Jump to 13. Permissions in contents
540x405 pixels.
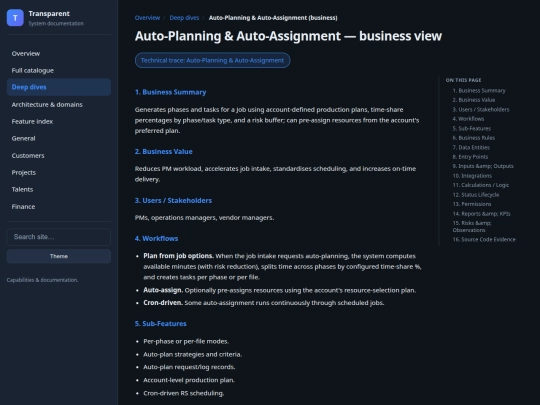pos(472,204)
